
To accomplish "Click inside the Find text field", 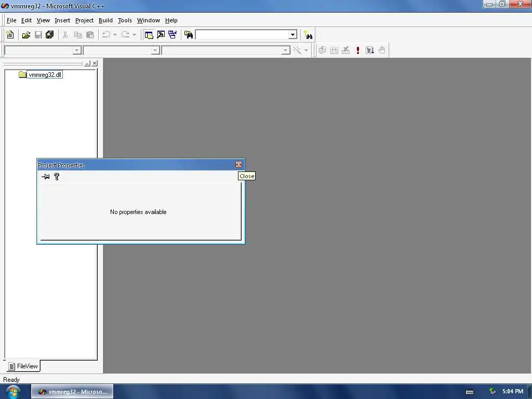I will coord(242,35).
